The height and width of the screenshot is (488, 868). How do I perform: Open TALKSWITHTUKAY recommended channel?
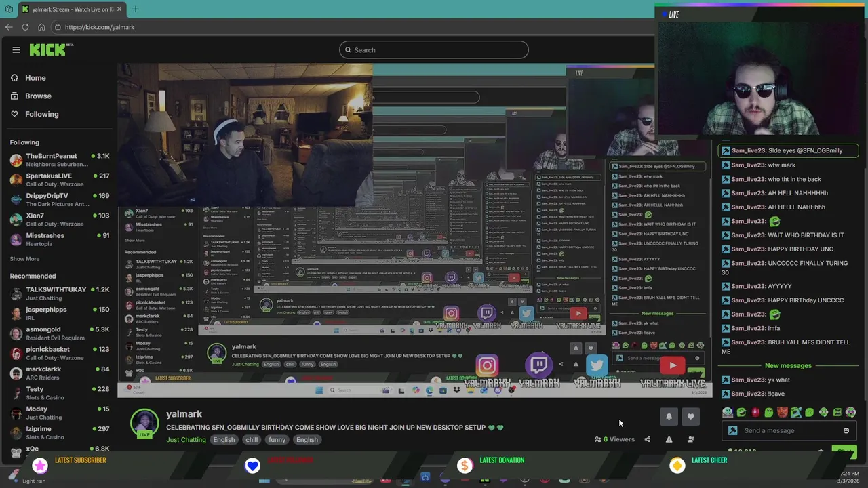[60, 293]
